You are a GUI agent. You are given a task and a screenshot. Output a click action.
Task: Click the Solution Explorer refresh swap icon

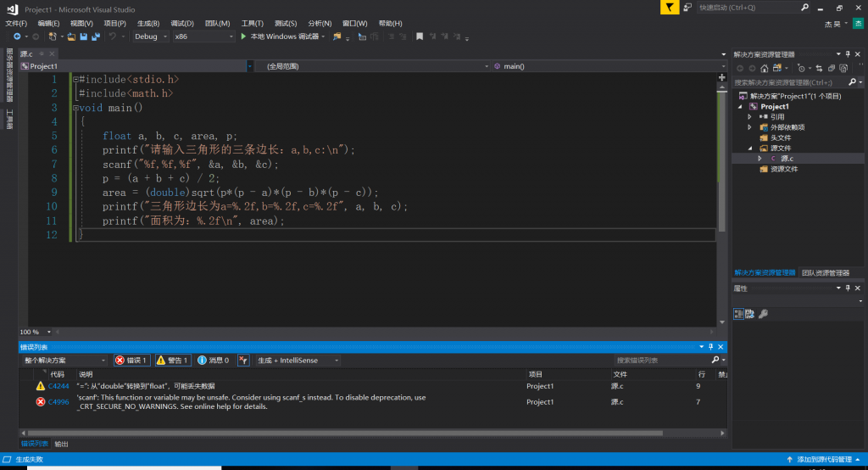(819, 68)
